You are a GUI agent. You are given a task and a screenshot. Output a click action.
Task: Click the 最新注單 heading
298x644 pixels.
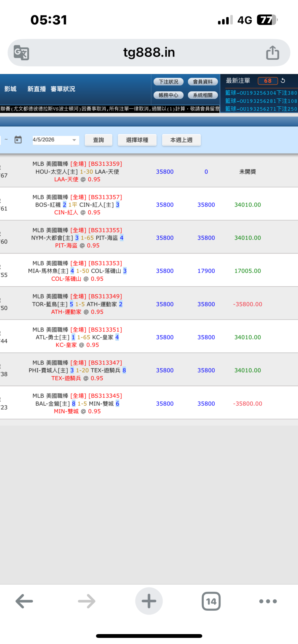(x=238, y=81)
